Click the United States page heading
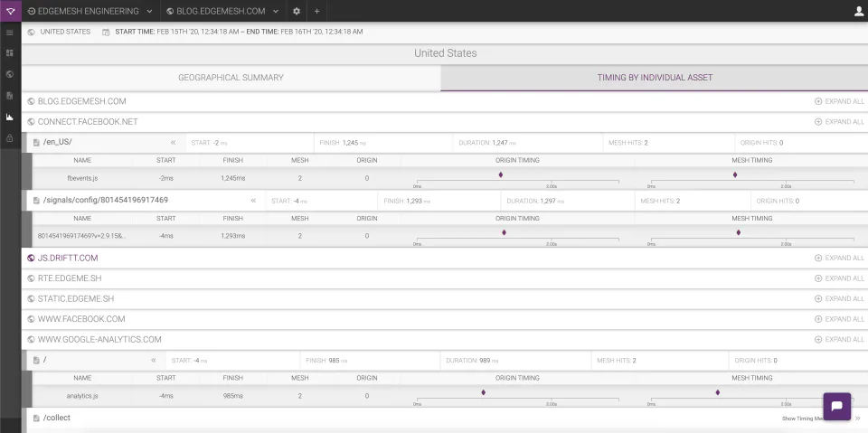This screenshot has width=868, height=433. pyautogui.click(x=445, y=53)
